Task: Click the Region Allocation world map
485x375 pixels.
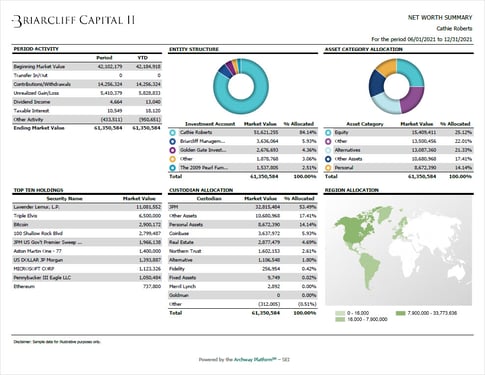Action: (x=399, y=251)
